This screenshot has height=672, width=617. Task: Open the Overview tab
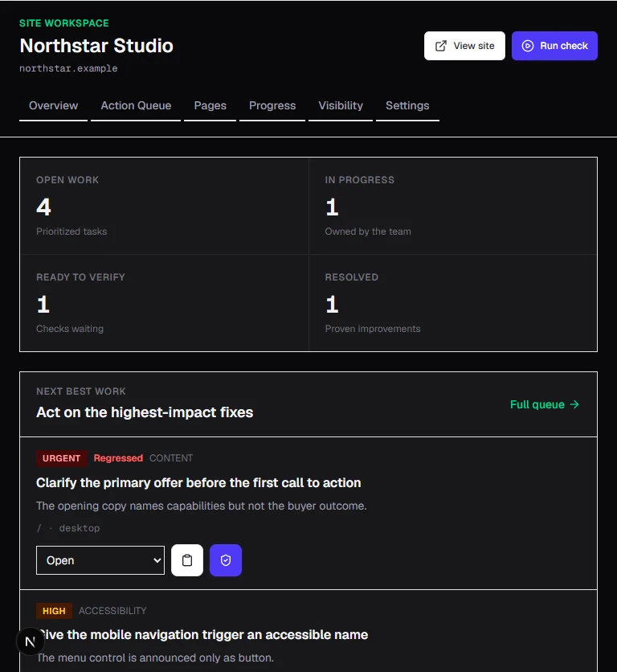54,106
